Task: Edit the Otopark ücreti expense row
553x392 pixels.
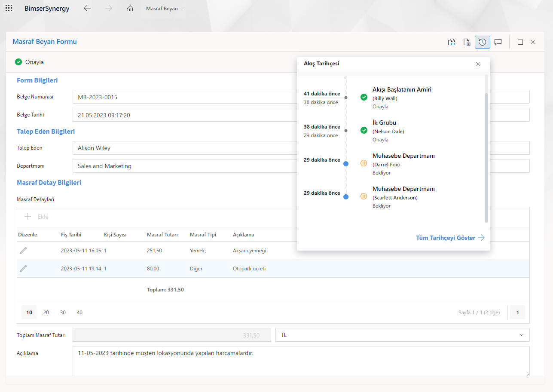Action: point(23,269)
